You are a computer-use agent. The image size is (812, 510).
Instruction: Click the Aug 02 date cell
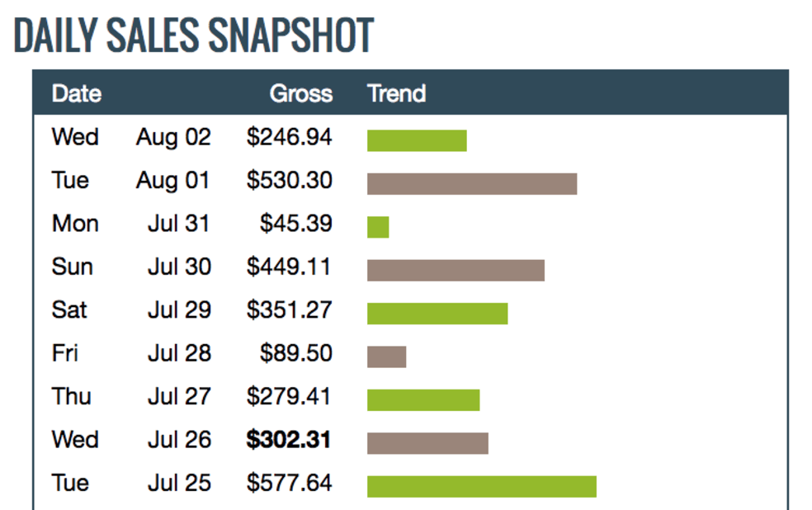(x=173, y=137)
